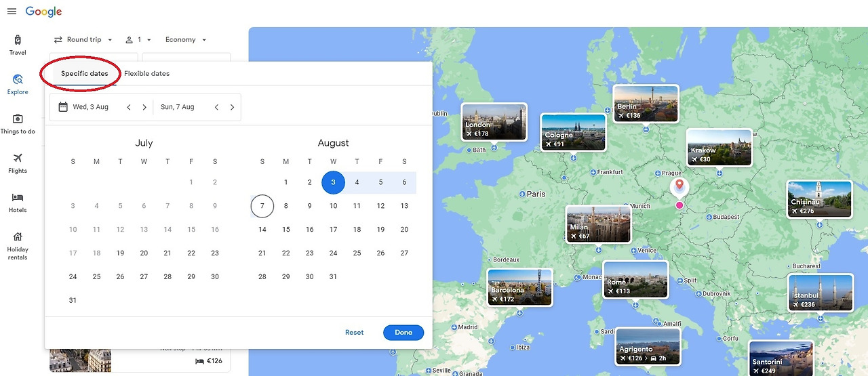The width and height of the screenshot is (868, 376).
Task: Open the Krakow €30 destination card
Action: [719, 148]
